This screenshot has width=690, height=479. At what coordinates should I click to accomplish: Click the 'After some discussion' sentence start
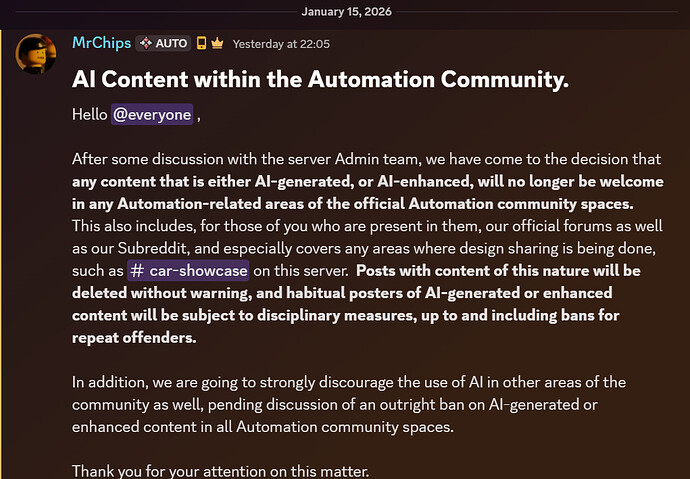tap(130, 160)
